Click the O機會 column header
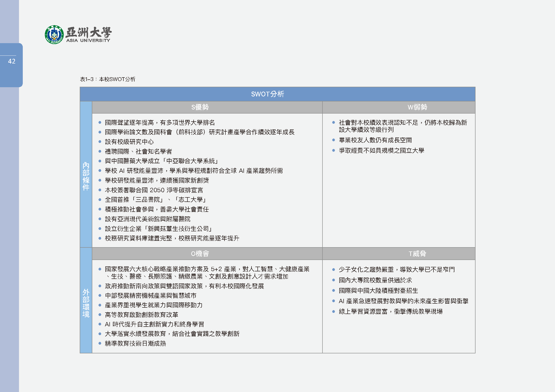This screenshot has height=392, width=555. (x=207, y=253)
